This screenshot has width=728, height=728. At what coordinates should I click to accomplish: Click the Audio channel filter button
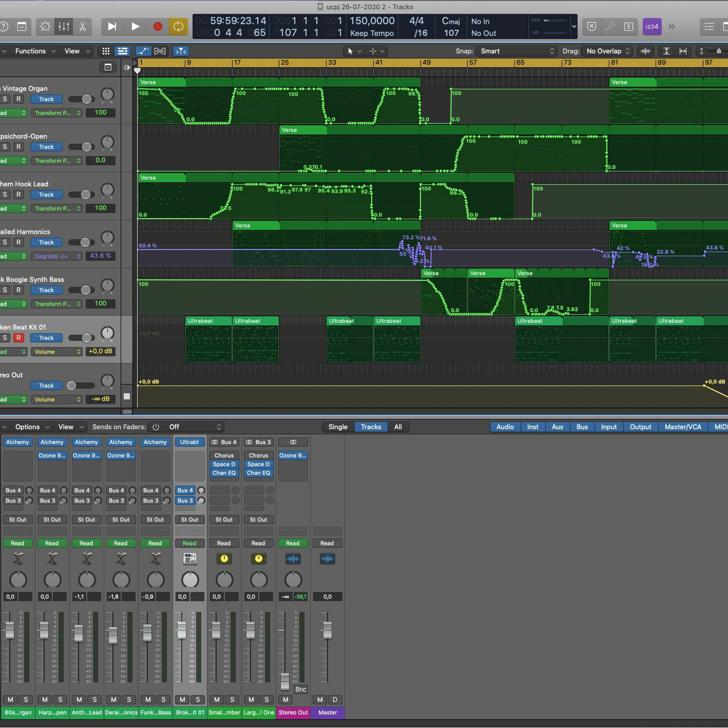click(x=505, y=427)
